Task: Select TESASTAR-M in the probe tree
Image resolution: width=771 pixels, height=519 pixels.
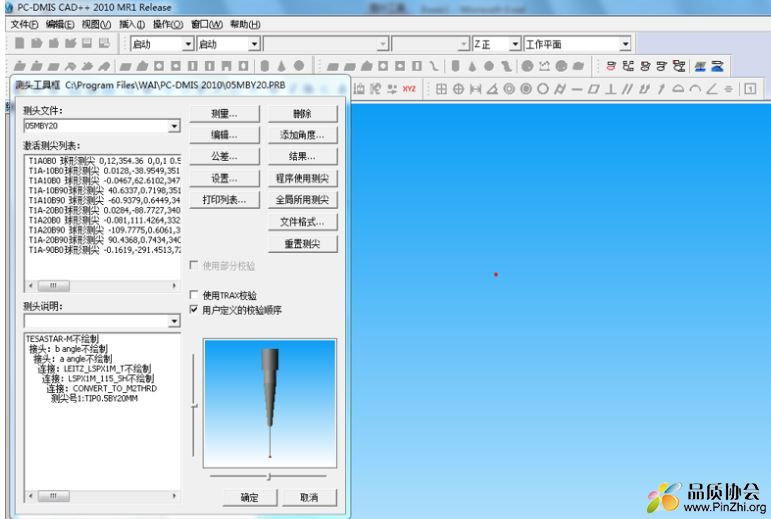Action: click(x=62, y=339)
